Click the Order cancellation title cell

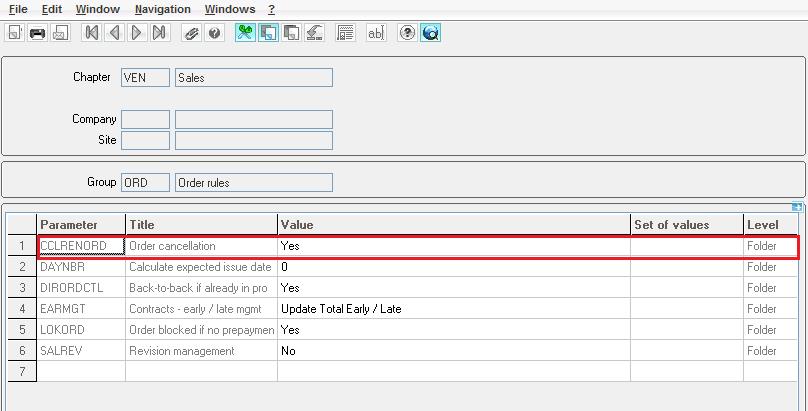pos(201,246)
